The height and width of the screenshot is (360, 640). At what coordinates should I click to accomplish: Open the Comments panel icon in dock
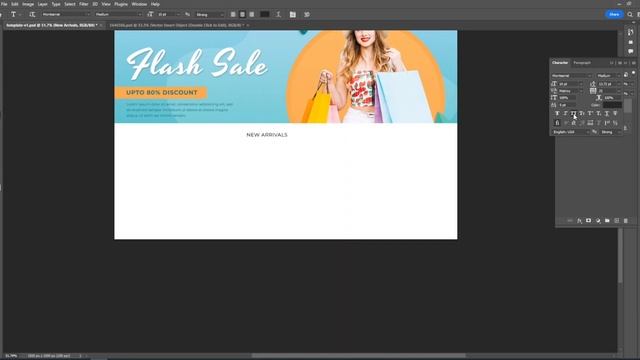pos(631,51)
